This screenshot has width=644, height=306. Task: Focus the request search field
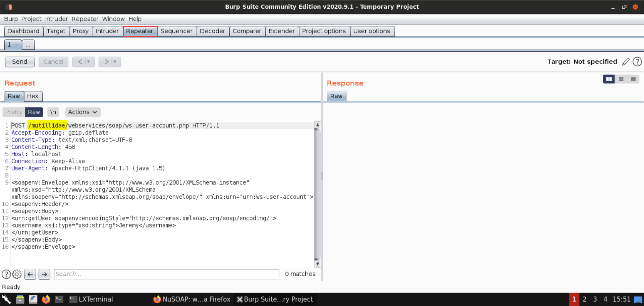tap(166, 274)
